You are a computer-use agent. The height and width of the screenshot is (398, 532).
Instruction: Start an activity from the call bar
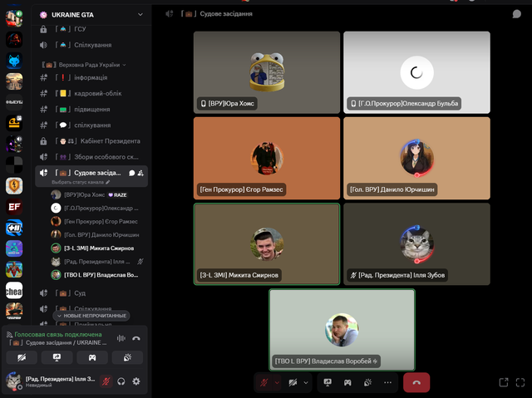tap(347, 382)
